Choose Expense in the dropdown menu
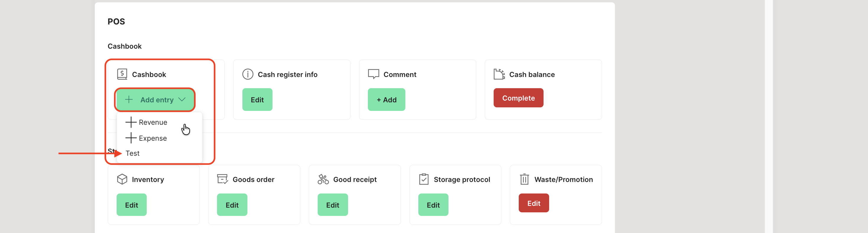This screenshot has width=868, height=233. pos(153,138)
